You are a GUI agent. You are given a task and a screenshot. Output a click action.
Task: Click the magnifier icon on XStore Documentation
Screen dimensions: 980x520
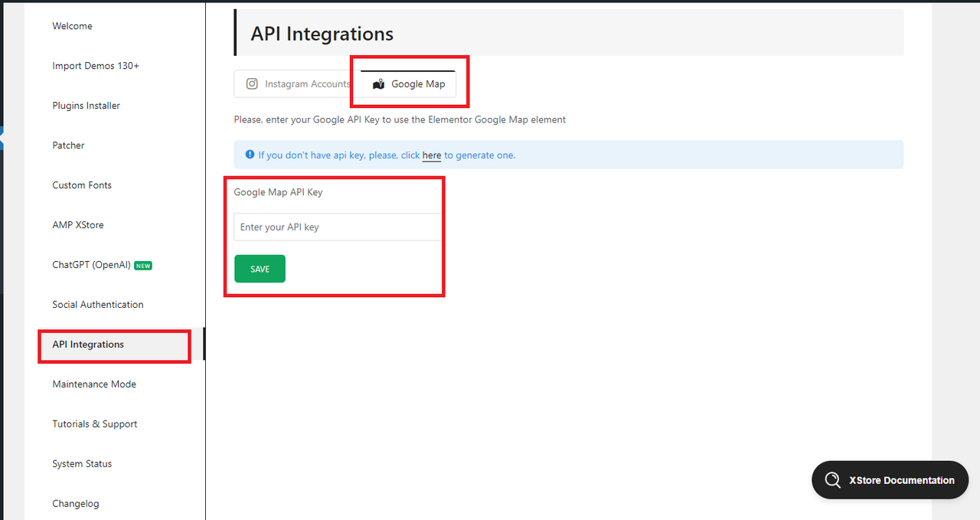tap(832, 480)
